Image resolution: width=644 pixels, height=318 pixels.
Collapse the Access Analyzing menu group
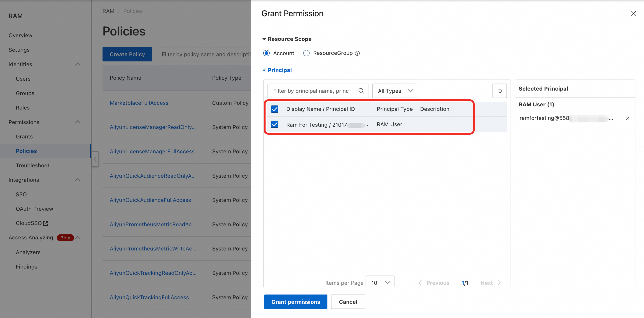[x=78, y=238]
